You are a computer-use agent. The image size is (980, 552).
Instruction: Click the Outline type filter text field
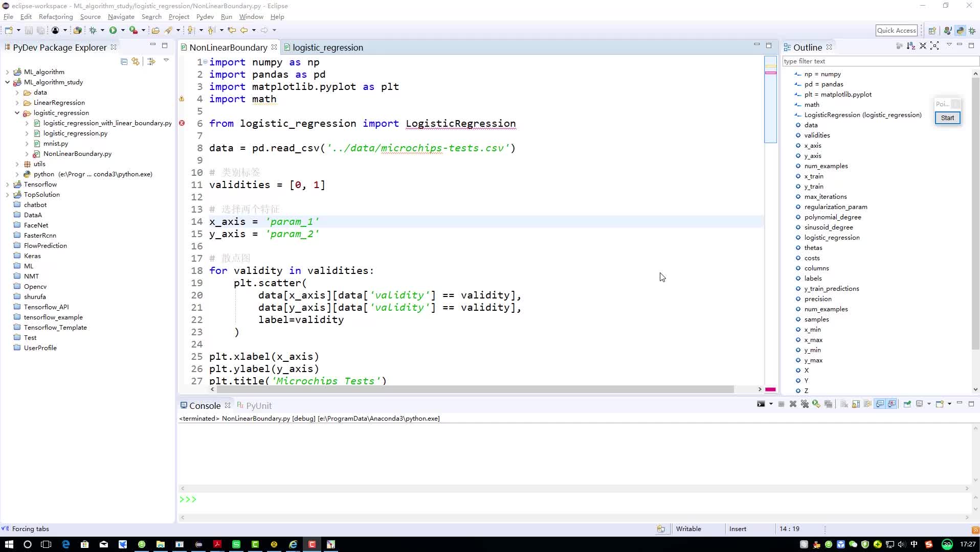point(880,61)
